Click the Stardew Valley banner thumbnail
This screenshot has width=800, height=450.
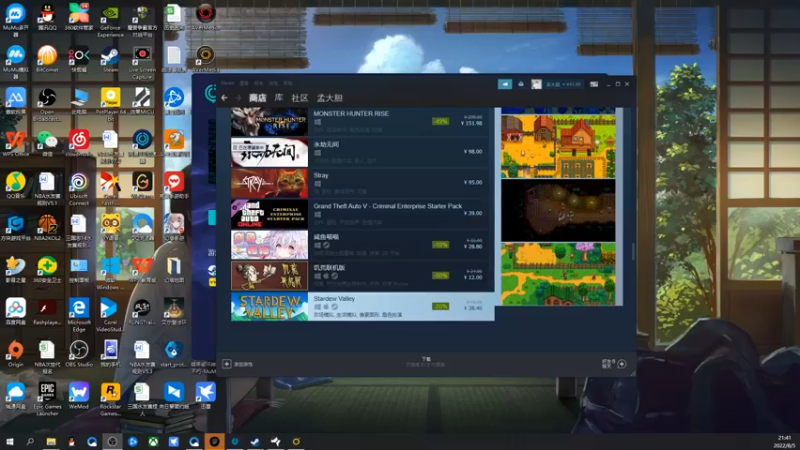[269, 307]
